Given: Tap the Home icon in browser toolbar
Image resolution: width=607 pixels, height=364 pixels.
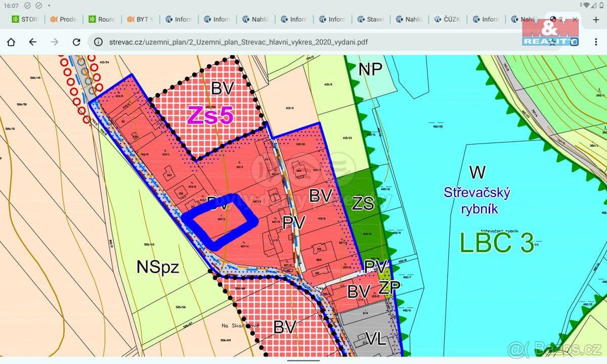Looking at the screenshot, I should click(x=11, y=42).
